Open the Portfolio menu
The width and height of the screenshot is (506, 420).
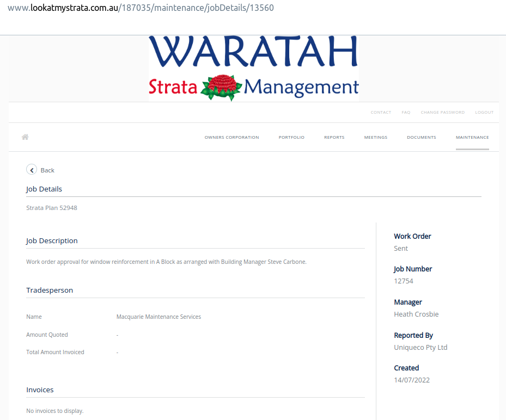[291, 137]
